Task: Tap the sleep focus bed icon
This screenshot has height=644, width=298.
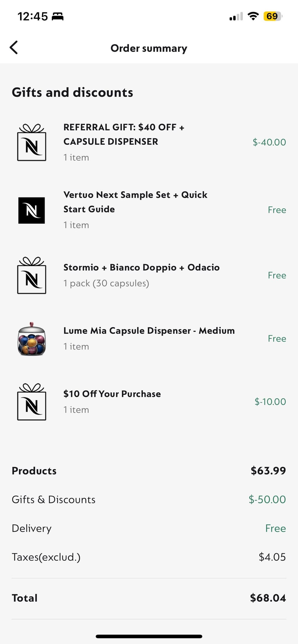Action: [x=58, y=17]
